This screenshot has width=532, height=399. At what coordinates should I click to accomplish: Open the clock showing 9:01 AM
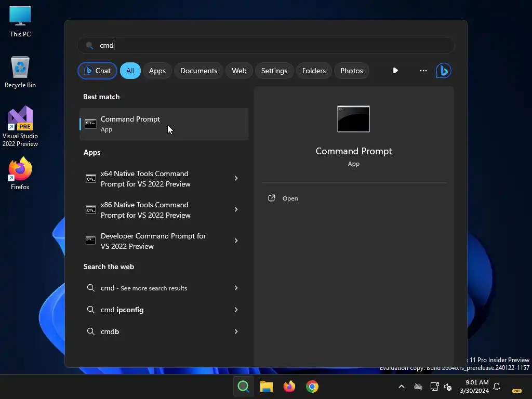(x=474, y=387)
